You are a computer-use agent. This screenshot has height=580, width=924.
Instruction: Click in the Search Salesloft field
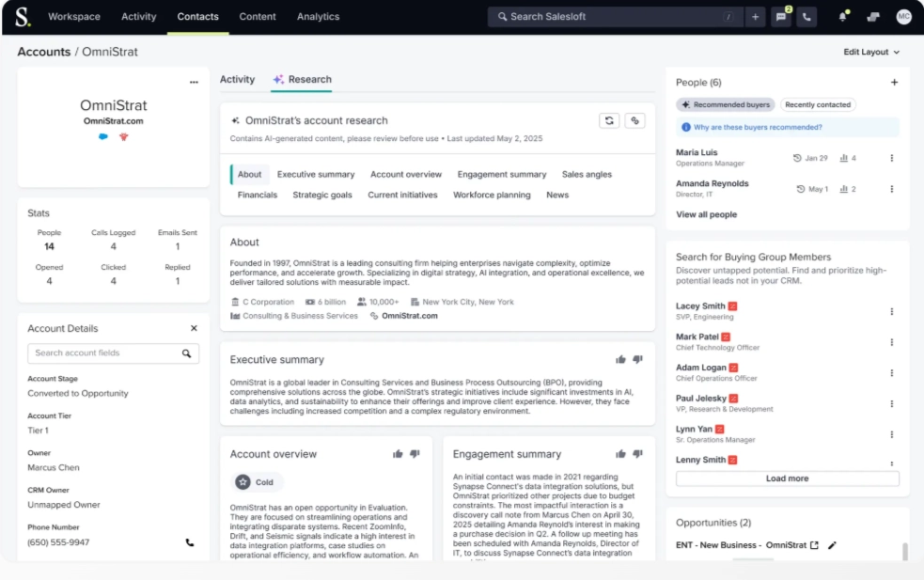pos(613,17)
